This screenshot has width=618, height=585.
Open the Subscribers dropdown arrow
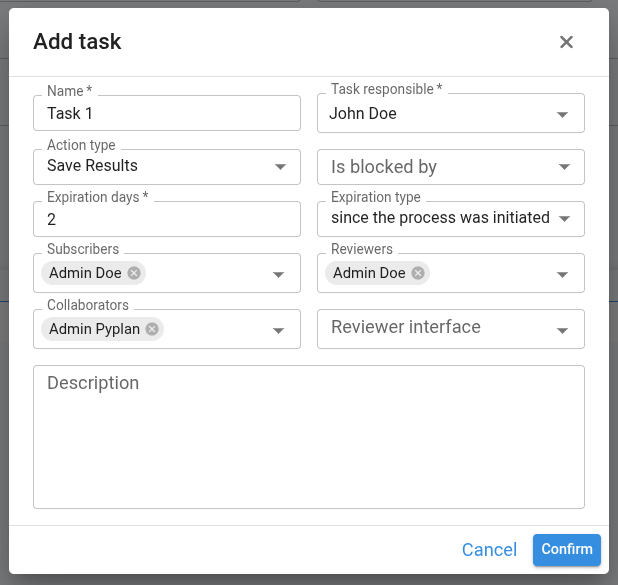279,275
